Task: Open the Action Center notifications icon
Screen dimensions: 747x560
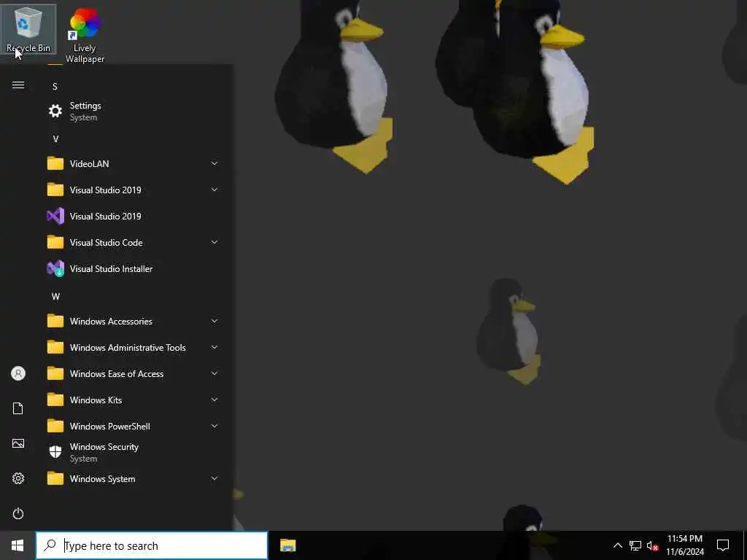Action: coord(723,545)
